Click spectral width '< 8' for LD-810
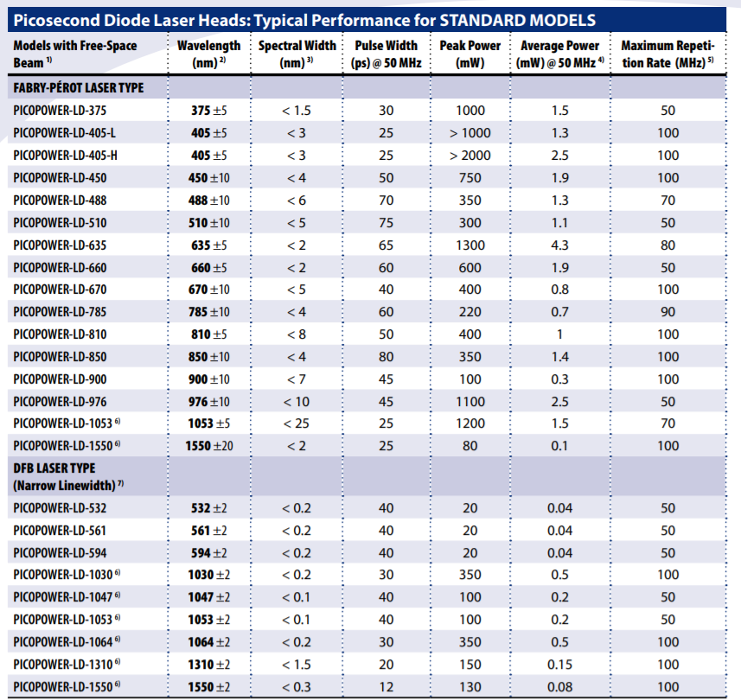 point(297,334)
